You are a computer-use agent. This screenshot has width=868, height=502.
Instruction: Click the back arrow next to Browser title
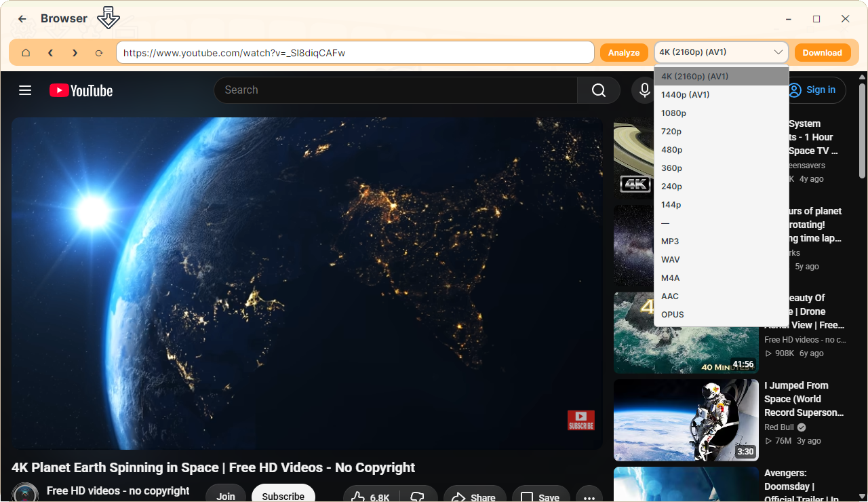click(22, 19)
